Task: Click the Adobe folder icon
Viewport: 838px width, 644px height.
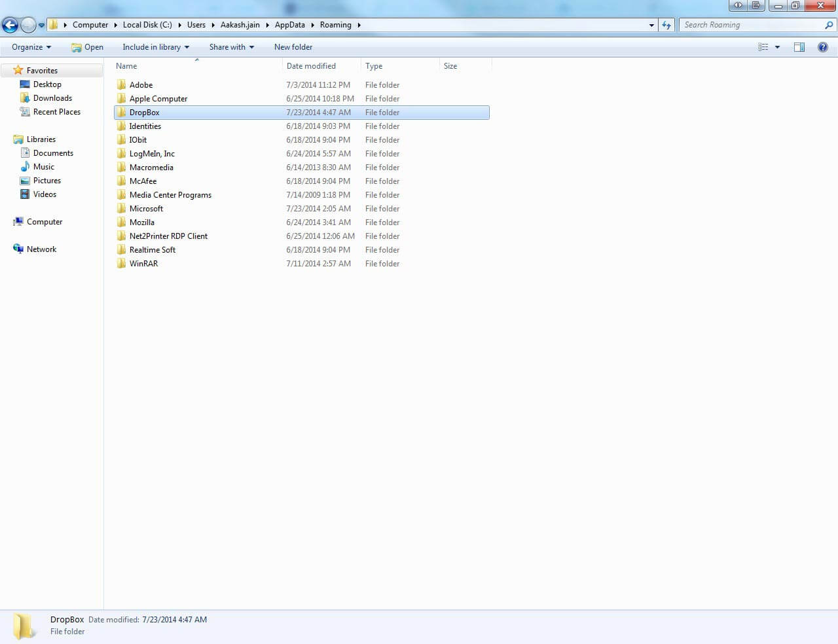Action: tap(121, 85)
